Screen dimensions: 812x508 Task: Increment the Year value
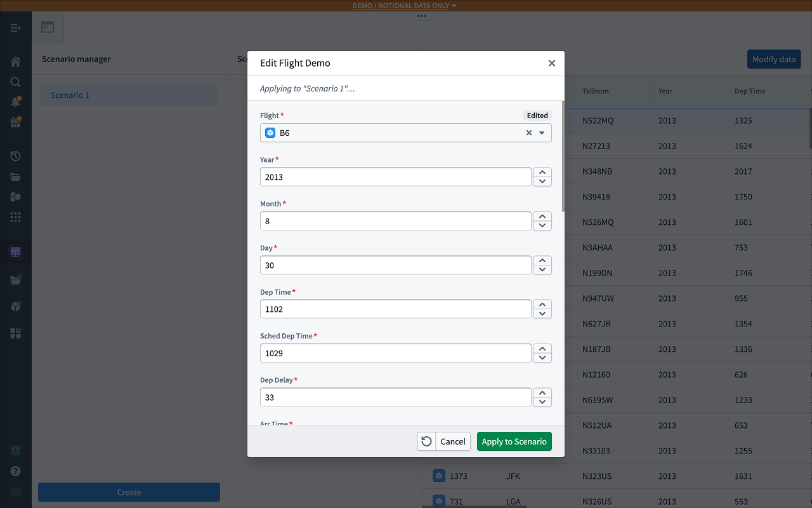pos(542,172)
